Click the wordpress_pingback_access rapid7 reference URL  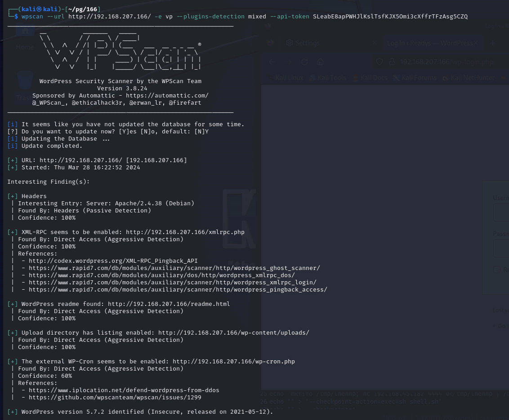[x=178, y=290]
